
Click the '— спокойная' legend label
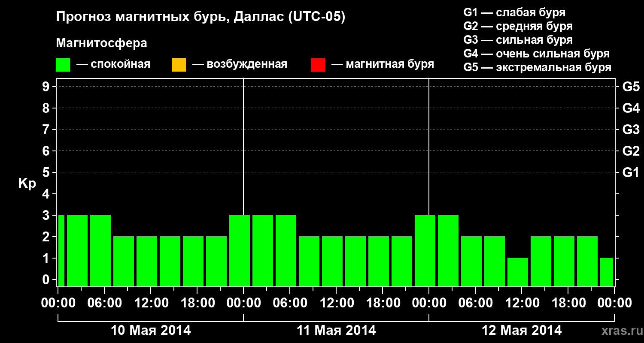[x=113, y=64]
